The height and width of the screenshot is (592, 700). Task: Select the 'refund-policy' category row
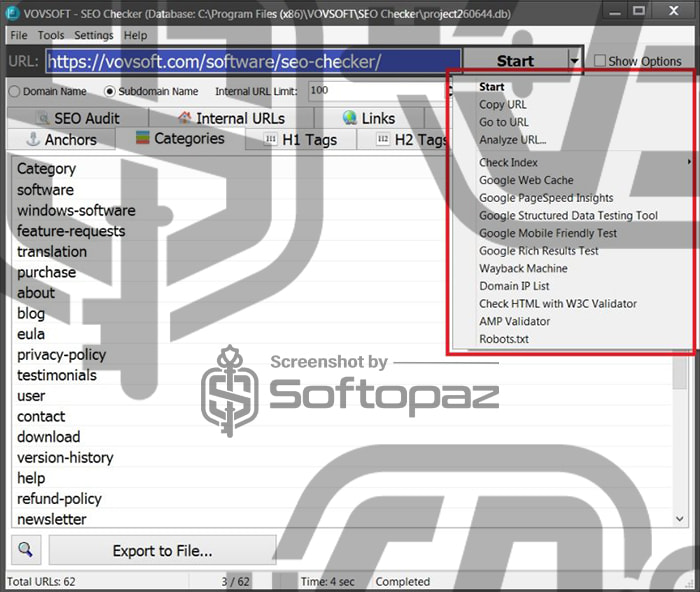pyautogui.click(x=342, y=498)
